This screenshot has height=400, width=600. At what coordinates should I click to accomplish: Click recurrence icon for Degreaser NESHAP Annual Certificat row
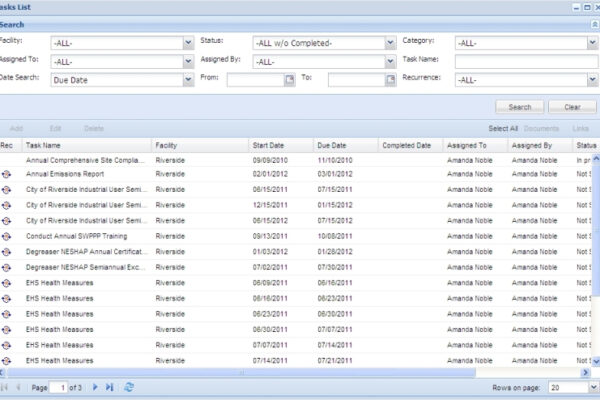click(6, 252)
